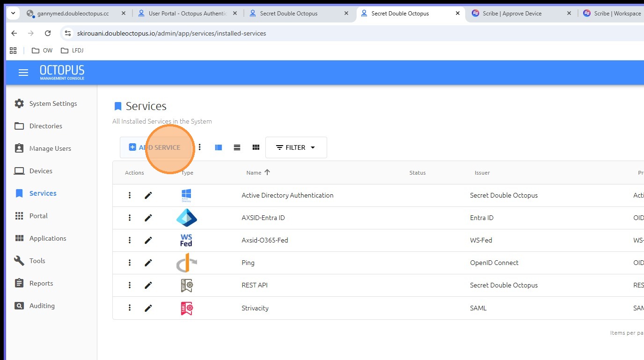Go to Directories in sidebar
Image resolution: width=644 pixels, height=360 pixels.
(45, 126)
